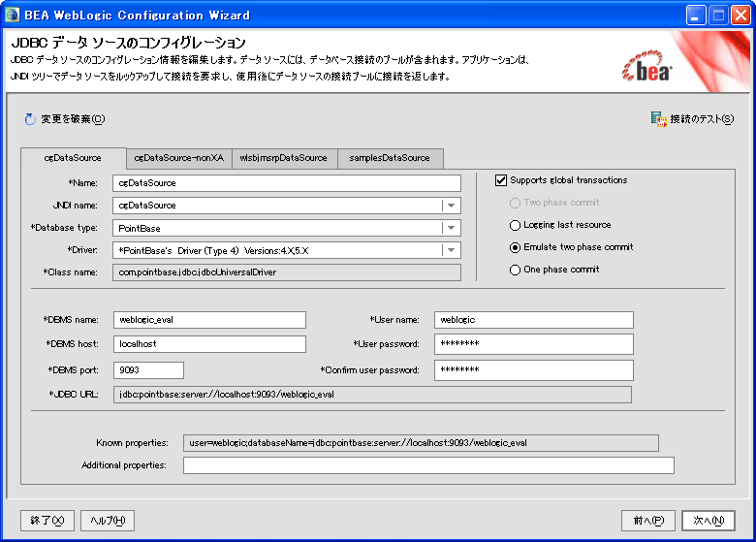The width and height of the screenshot is (756, 542).
Task: Click the Class name field
Action: click(287, 272)
